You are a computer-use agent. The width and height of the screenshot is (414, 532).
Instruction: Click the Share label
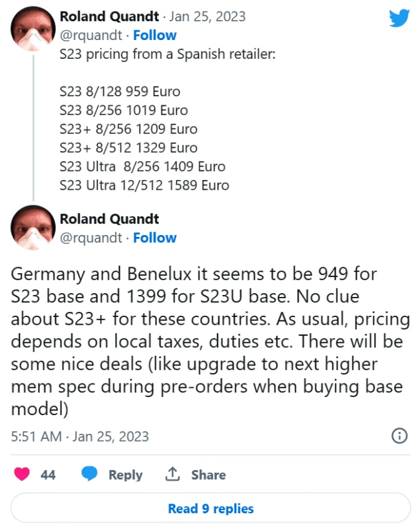click(209, 475)
